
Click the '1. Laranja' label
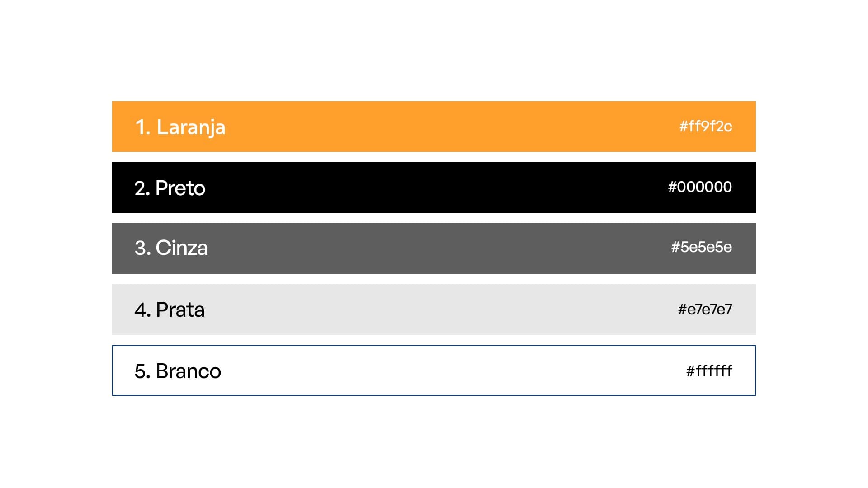(x=180, y=127)
